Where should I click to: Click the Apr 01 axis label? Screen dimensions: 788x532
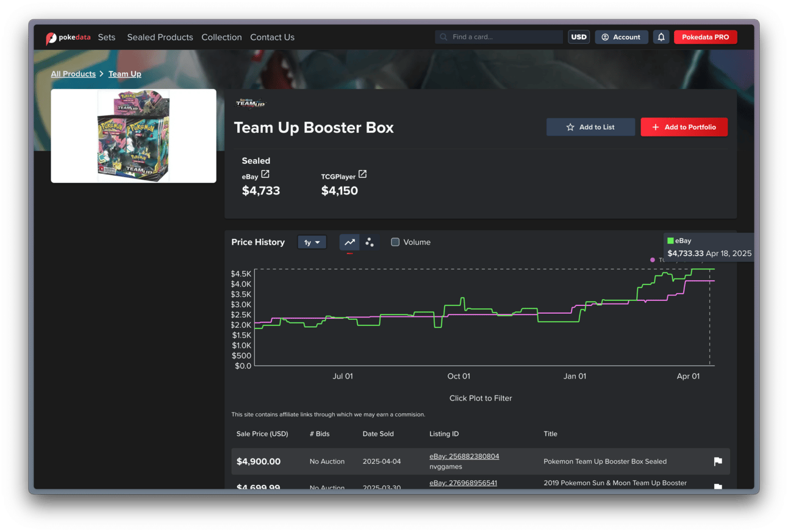[x=688, y=376]
